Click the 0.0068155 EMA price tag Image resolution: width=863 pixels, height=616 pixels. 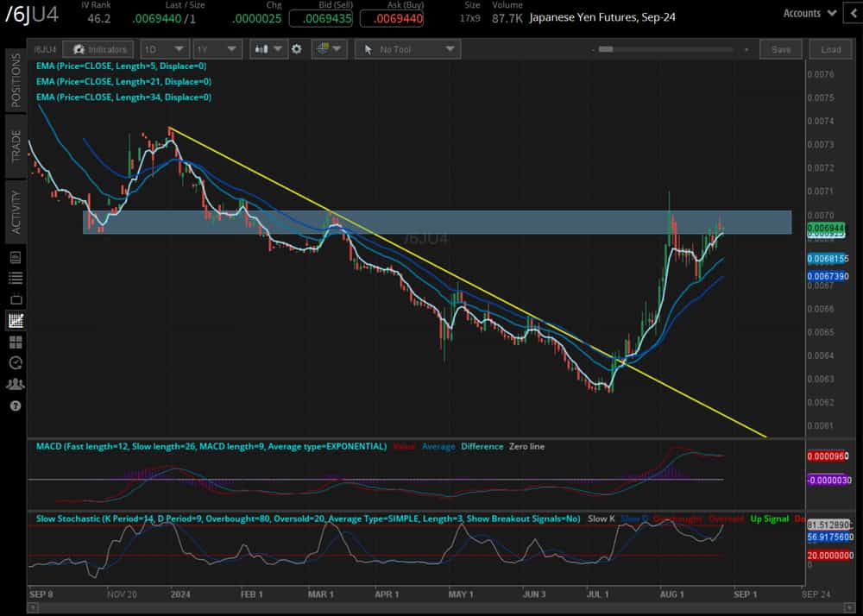pos(828,259)
